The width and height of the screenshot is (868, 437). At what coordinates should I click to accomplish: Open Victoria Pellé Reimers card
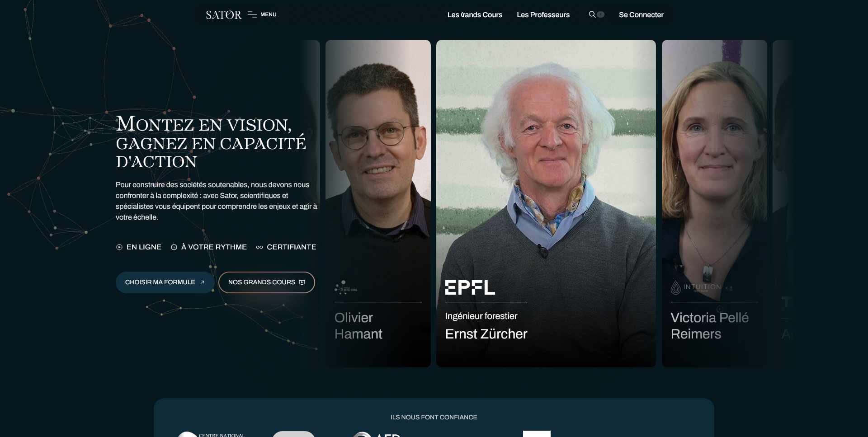(x=714, y=203)
